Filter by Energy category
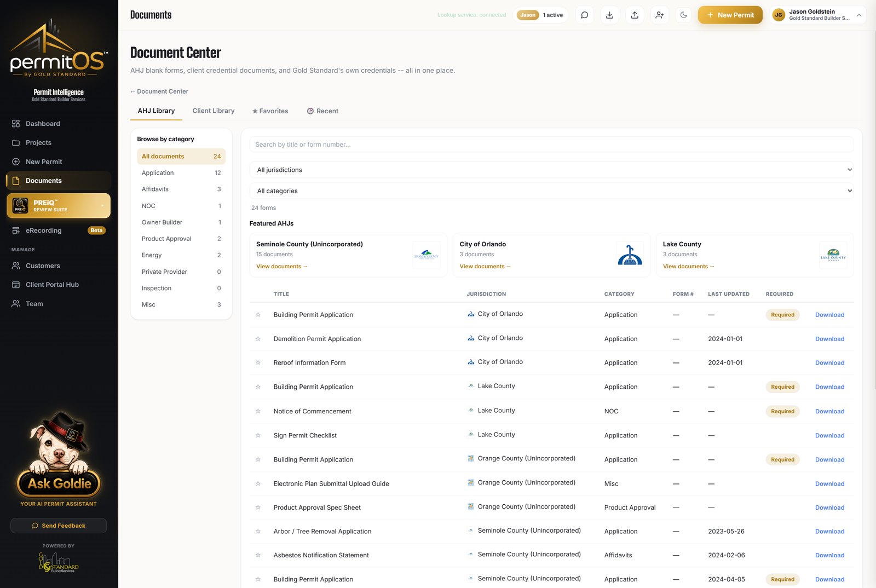876x588 pixels. coord(181,255)
